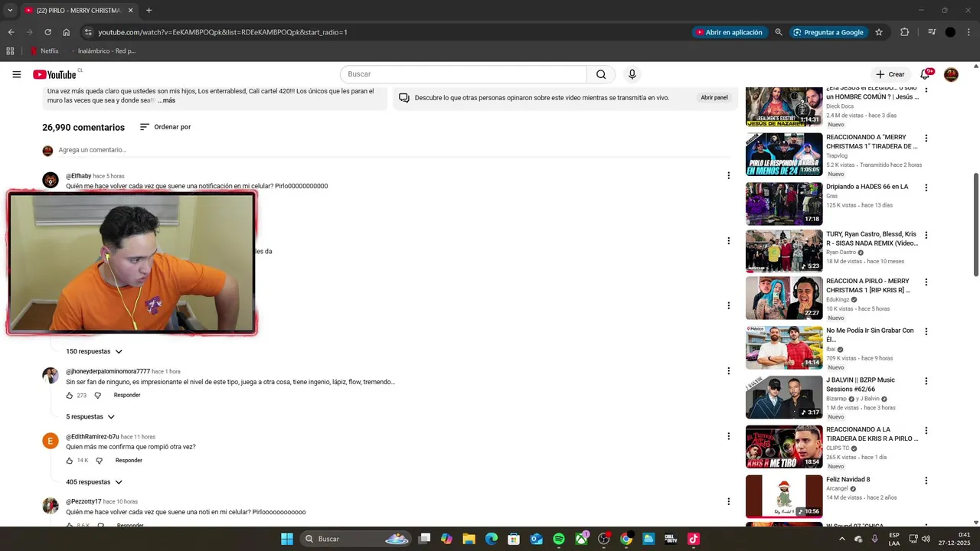Open @Elfhaby channel link
Screen dimensions: 980x551
78,176
